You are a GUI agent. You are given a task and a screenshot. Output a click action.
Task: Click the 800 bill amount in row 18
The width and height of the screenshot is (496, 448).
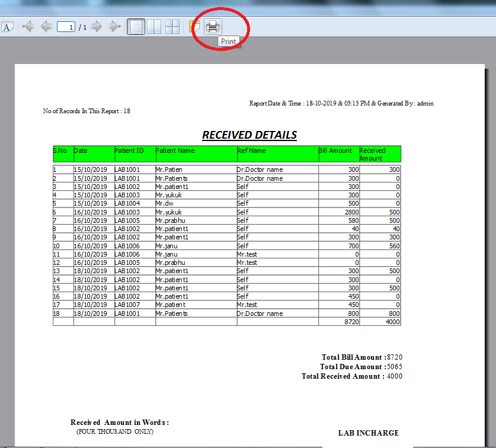tap(353, 313)
